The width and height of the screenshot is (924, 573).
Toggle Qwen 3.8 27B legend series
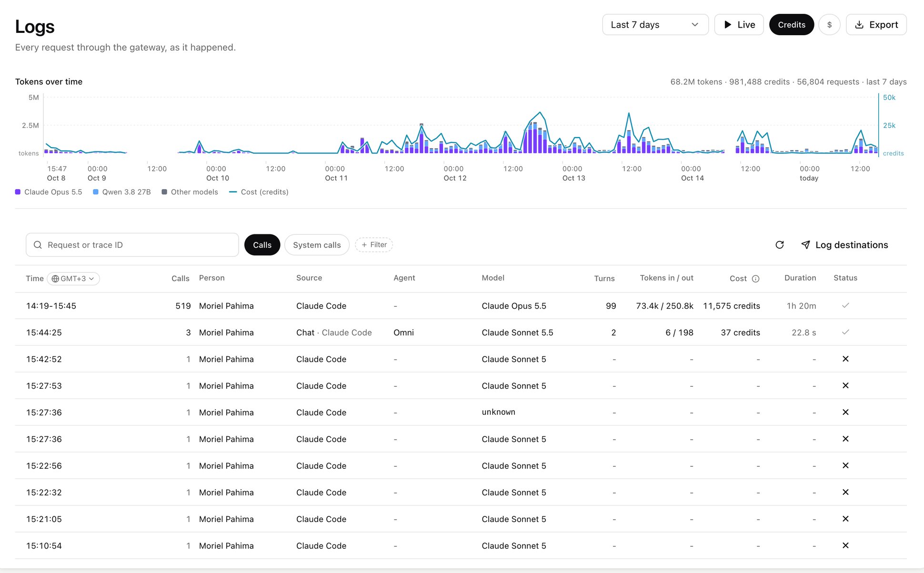tap(122, 192)
